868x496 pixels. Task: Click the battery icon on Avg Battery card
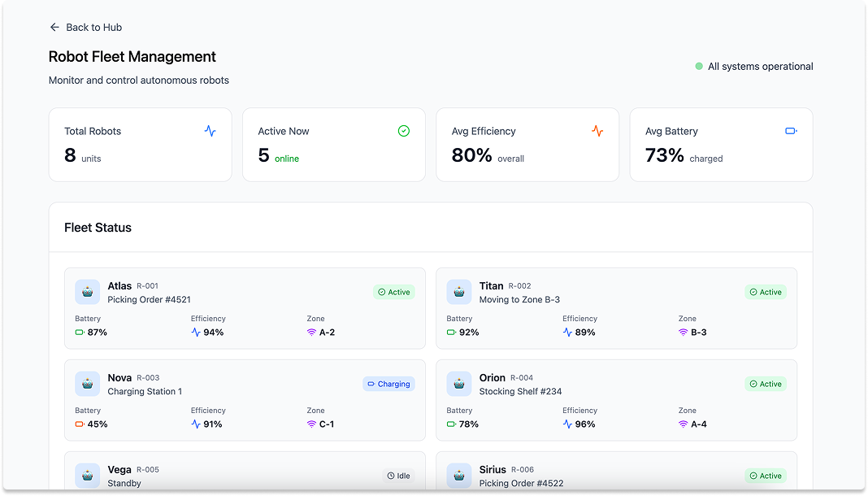coord(790,130)
